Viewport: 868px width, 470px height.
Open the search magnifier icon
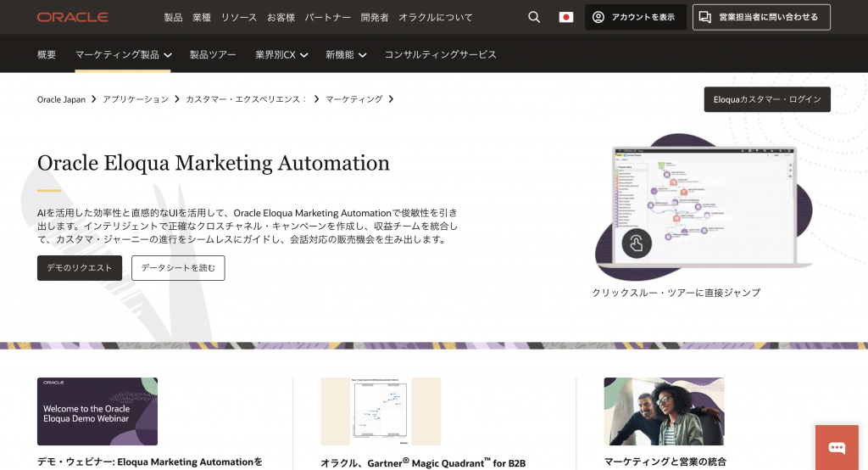point(534,17)
